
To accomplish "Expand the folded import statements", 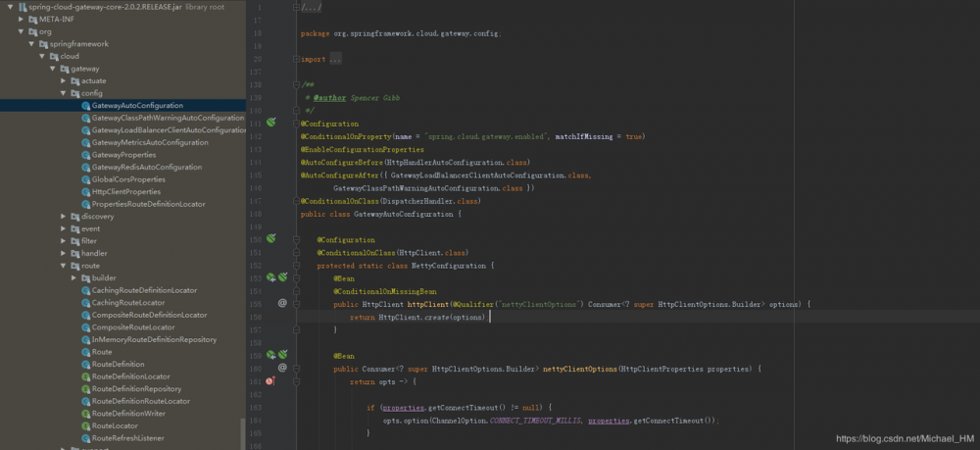I will coord(297,60).
